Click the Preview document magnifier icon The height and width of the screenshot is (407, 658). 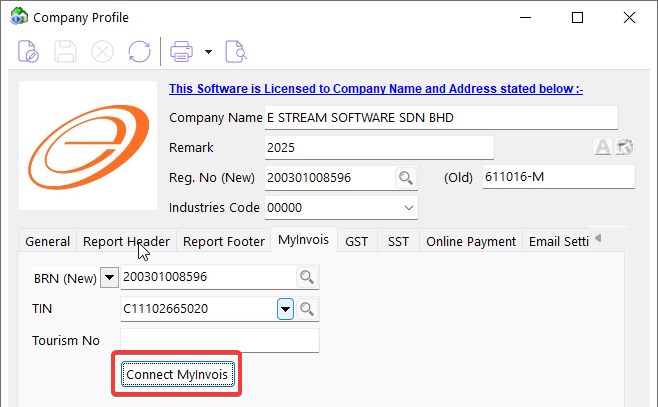point(235,50)
